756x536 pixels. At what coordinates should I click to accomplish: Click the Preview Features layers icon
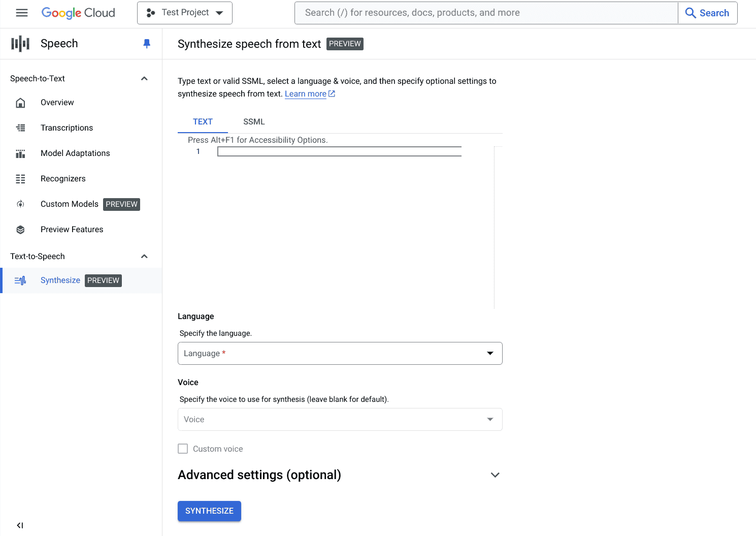click(20, 230)
